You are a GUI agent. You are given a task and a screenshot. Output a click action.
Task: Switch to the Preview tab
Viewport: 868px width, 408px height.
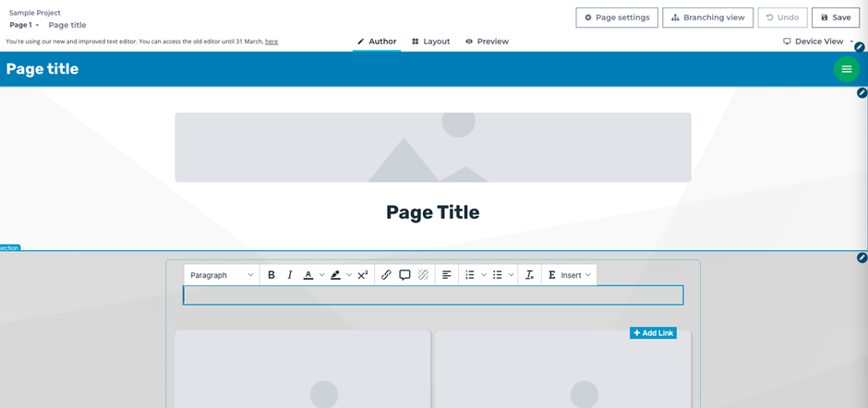pos(487,42)
